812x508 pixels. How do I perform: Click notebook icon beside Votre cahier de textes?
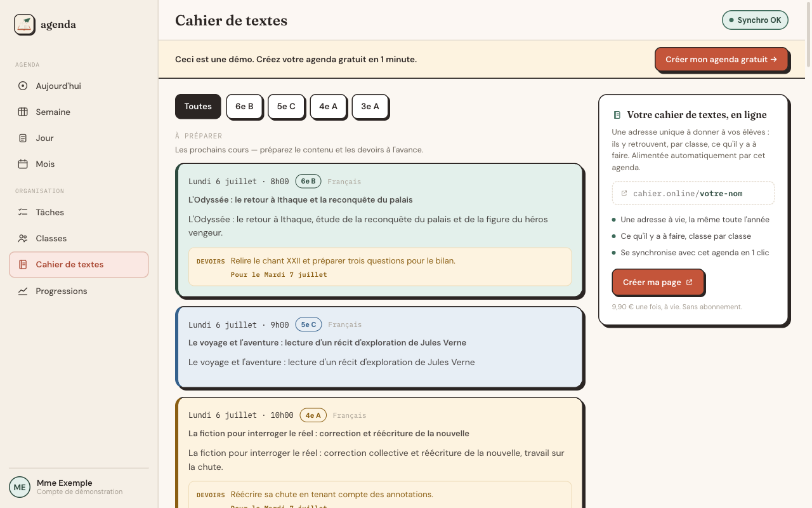pyautogui.click(x=617, y=115)
